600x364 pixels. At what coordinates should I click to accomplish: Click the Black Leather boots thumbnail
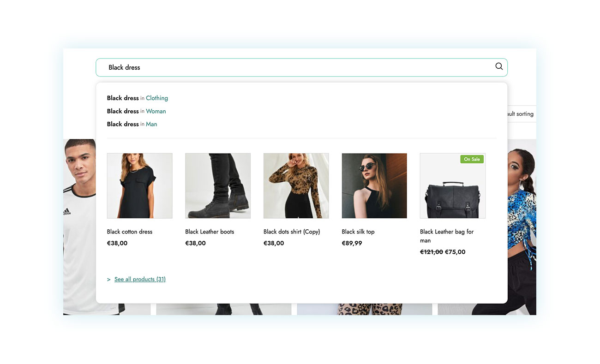click(218, 185)
